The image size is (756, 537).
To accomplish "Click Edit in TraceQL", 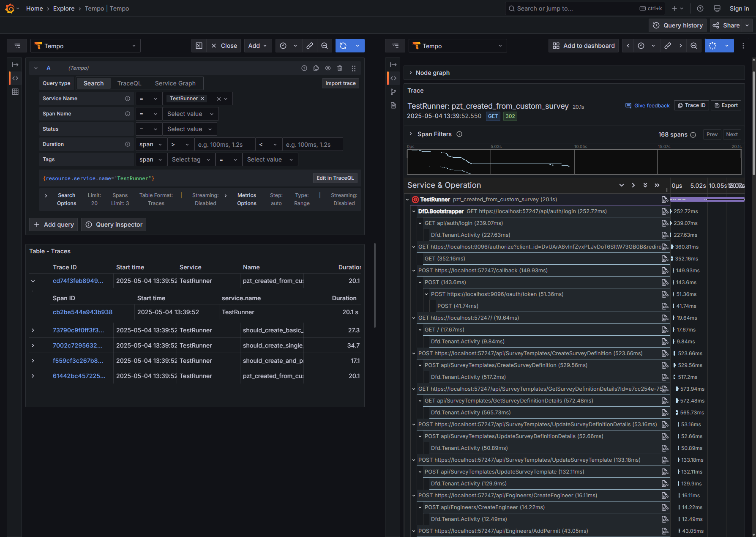I will pos(335,178).
